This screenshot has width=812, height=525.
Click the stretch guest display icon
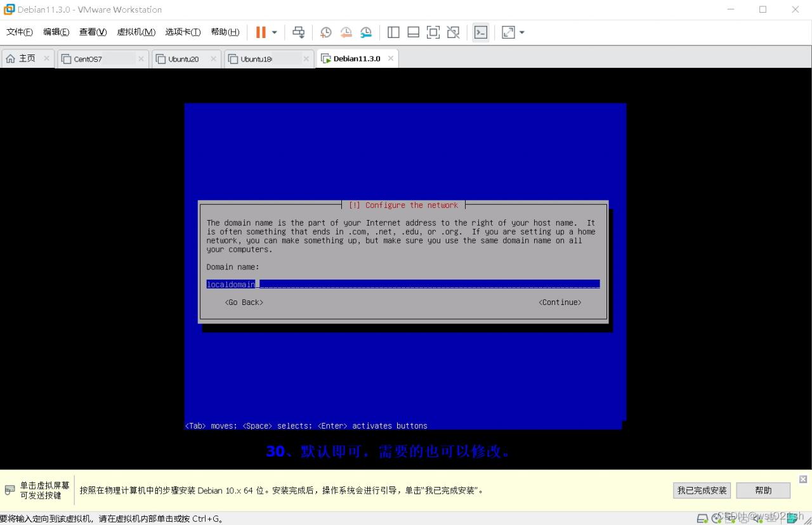(508, 32)
